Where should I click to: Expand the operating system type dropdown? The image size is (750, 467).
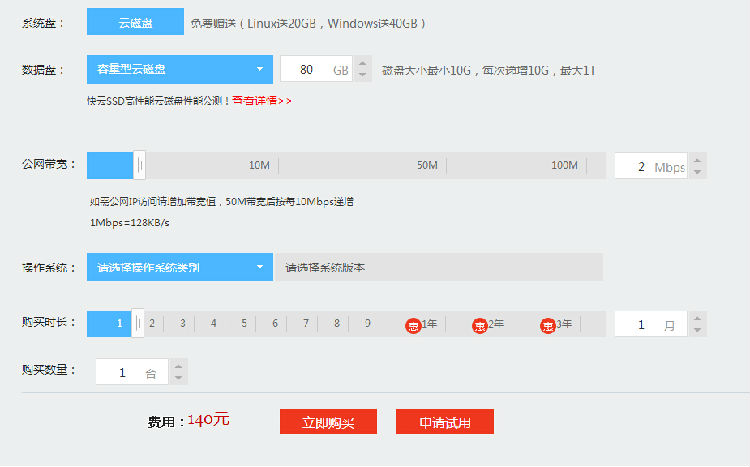179,267
